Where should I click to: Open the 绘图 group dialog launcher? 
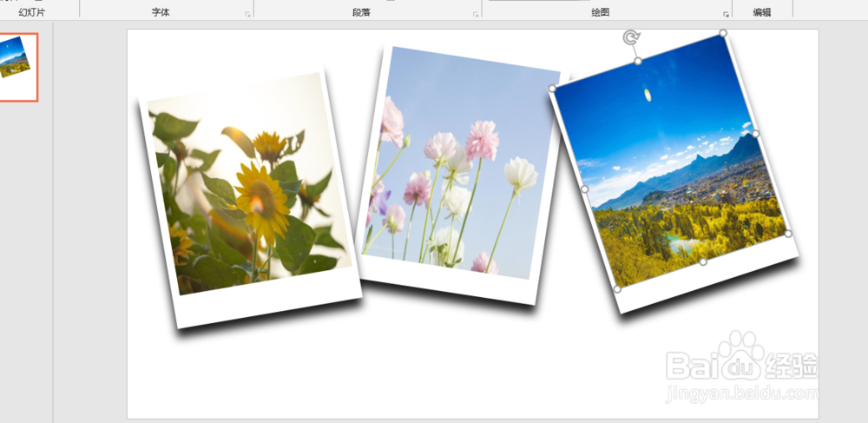coord(726,15)
